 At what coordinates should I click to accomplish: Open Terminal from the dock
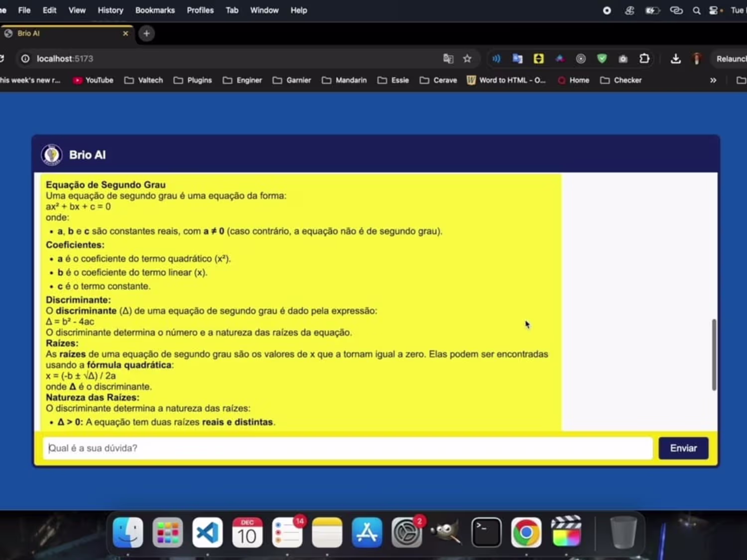tap(487, 533)
